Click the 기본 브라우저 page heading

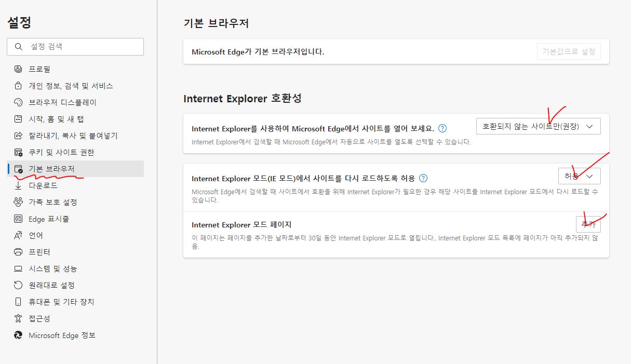[216, 23]
